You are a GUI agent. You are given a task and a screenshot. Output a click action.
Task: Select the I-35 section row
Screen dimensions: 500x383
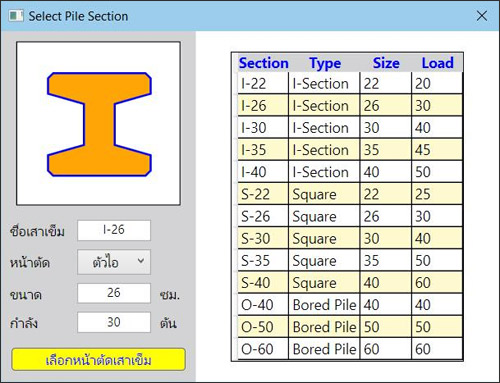350,149
